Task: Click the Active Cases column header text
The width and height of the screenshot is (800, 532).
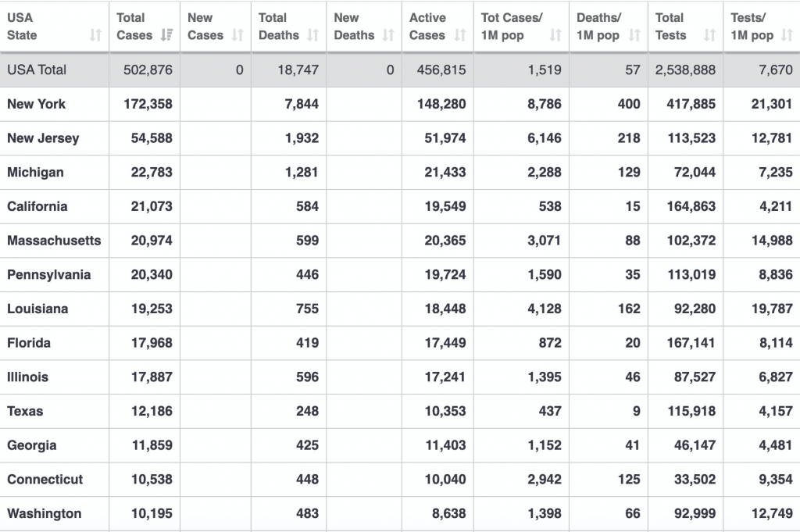Action: (x=427, y=26)
